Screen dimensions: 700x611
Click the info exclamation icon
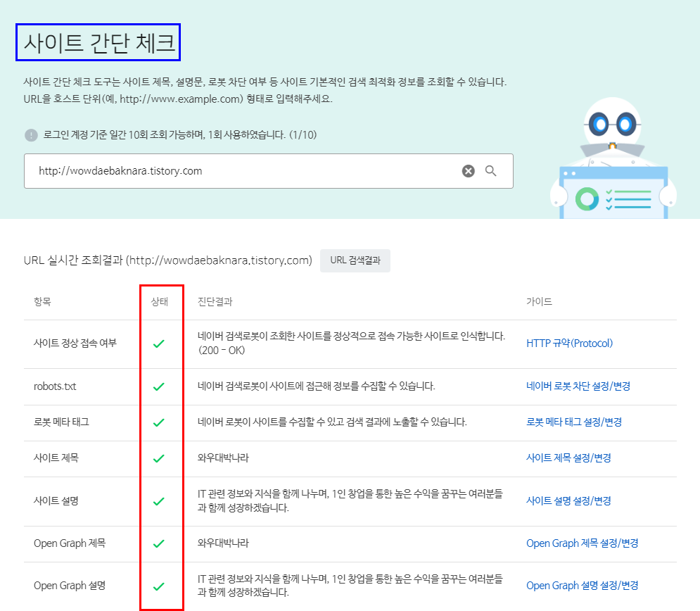point(31,135)
